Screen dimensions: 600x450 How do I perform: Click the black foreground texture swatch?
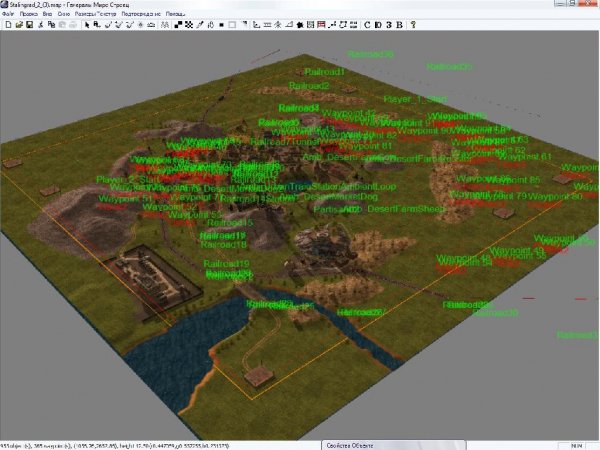click(221, 25)
